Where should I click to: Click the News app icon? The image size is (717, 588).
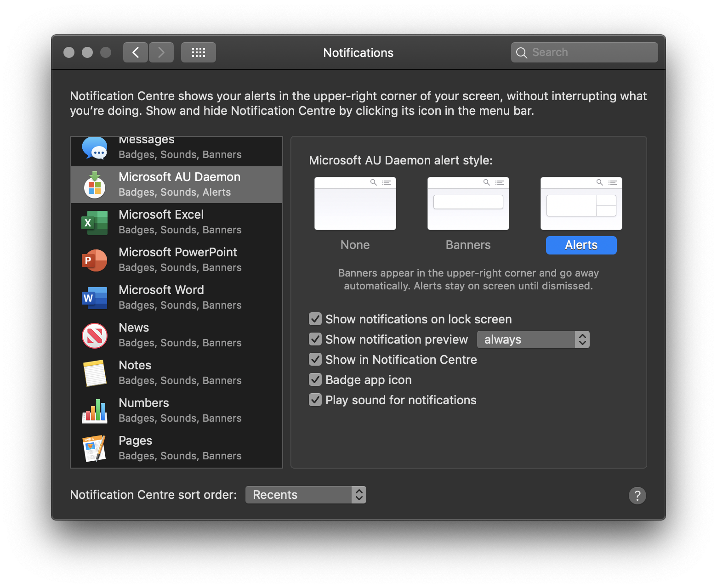95,335
